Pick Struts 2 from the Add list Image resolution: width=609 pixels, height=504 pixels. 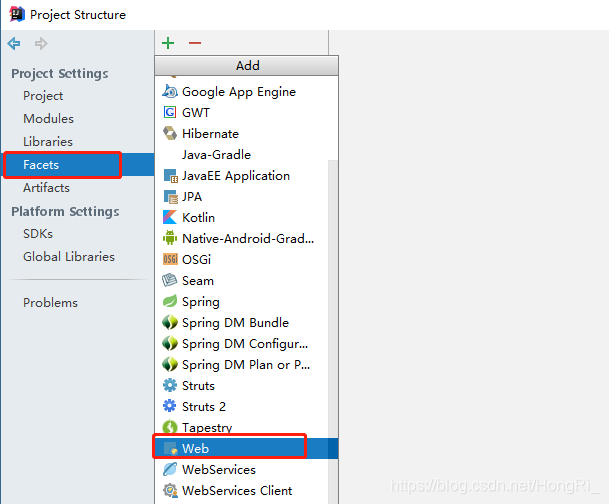pos(242,406)
